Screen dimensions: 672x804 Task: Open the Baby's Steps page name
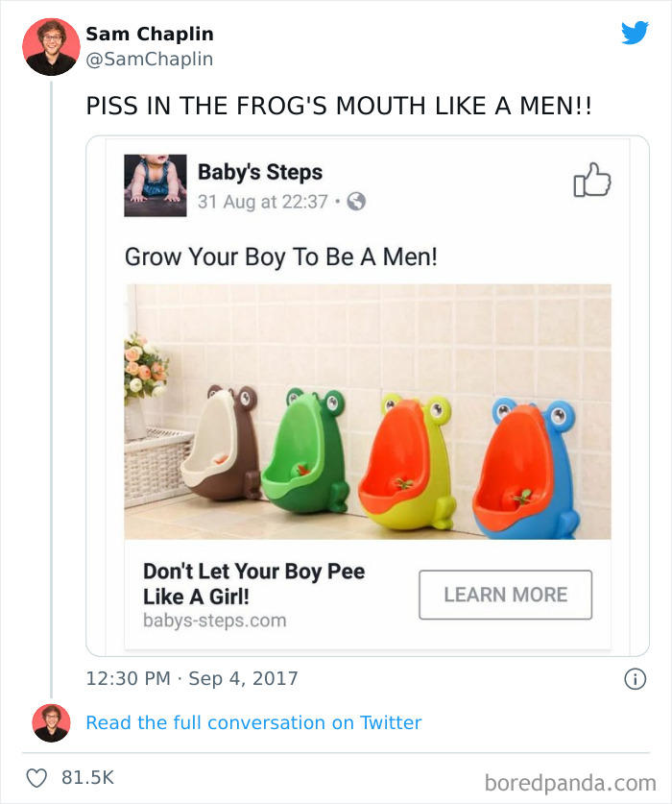(259, 173)
